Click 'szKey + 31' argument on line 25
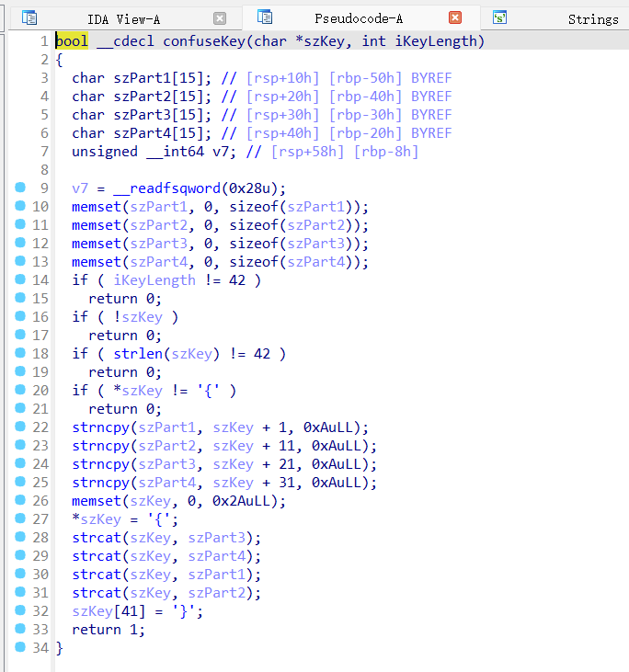629x672 pixels. point(254,483)
